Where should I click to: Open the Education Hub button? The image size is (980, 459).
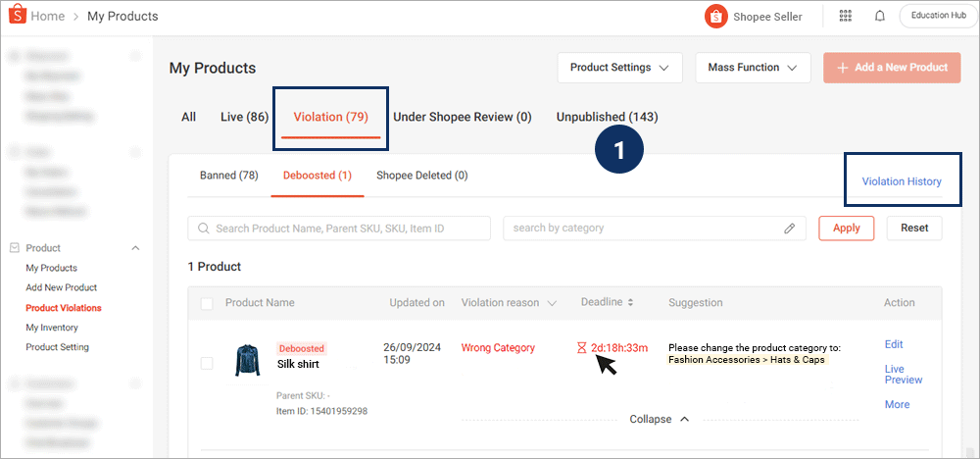click(939, 17)
